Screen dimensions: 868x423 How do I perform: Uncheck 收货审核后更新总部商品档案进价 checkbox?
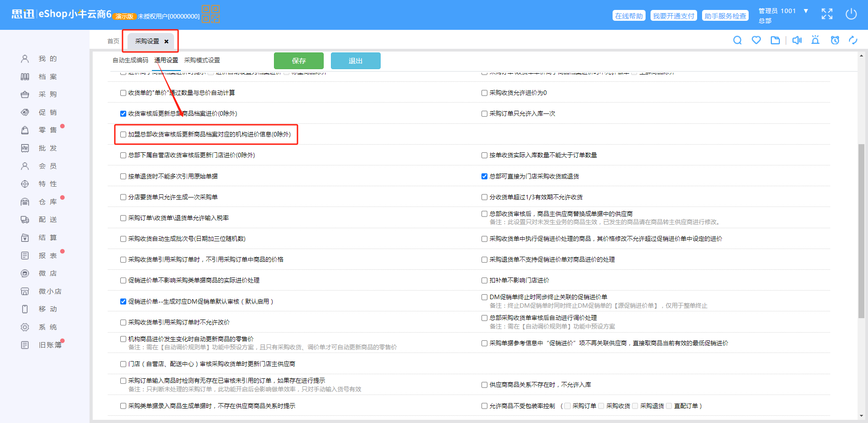click(x=123, y=114)
